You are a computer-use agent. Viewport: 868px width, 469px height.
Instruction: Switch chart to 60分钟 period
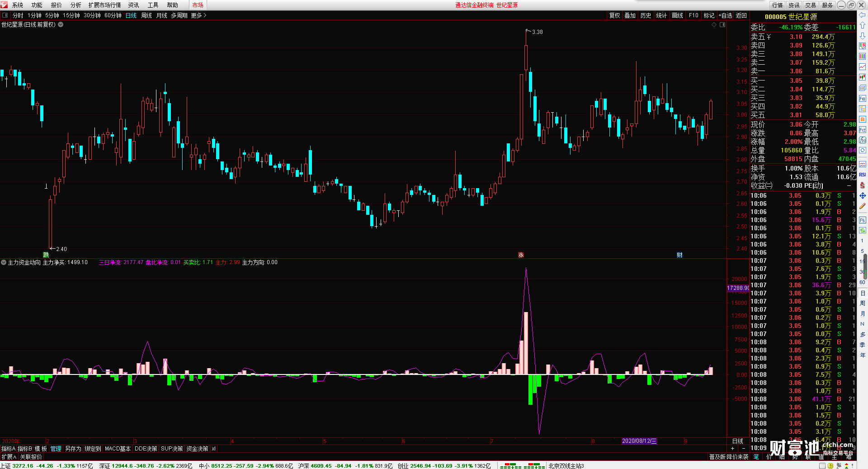(113, 15)
